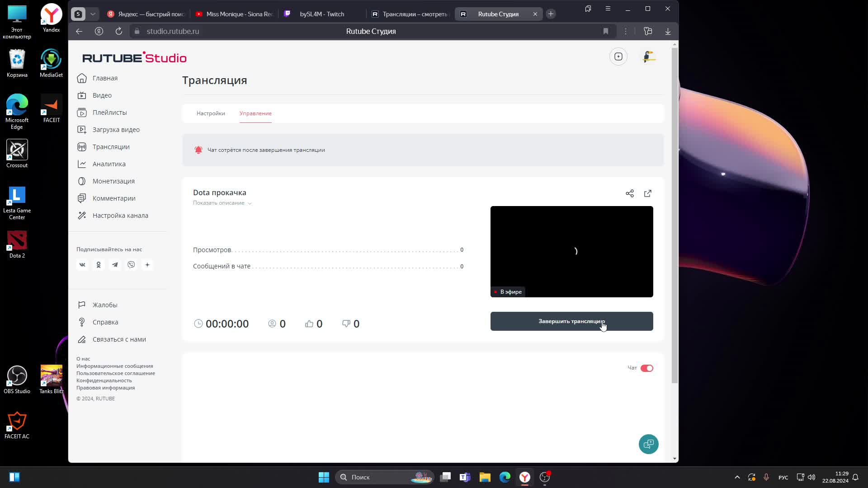Click the Telegram social icon
868x488 pixels.
(x=115, y=265)
